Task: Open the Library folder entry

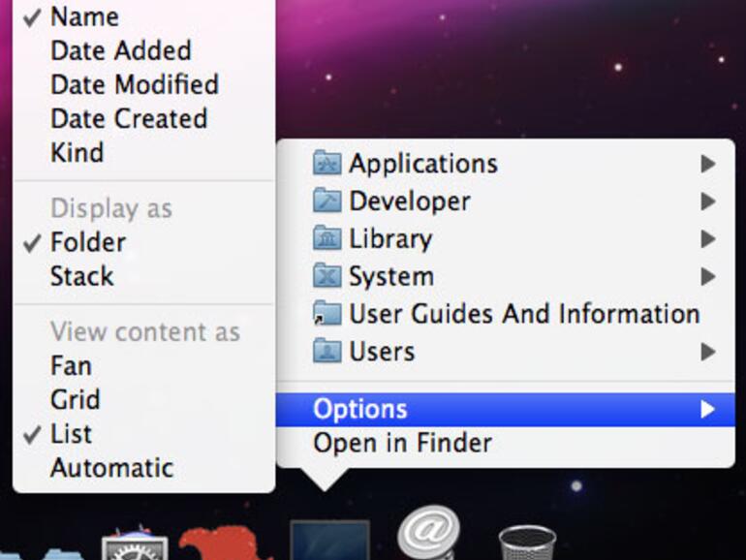Action: pyautogui.click(x=506, y=239)
